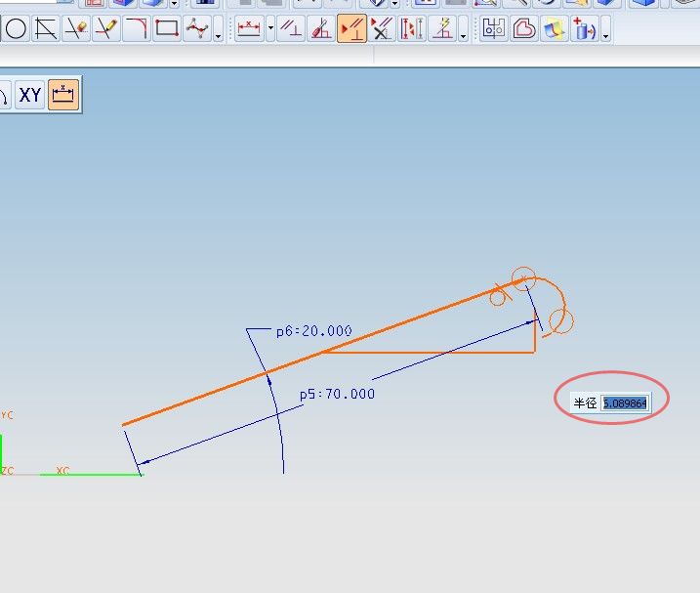Select the Rectangle sketch tool

[x=167, y=29]
